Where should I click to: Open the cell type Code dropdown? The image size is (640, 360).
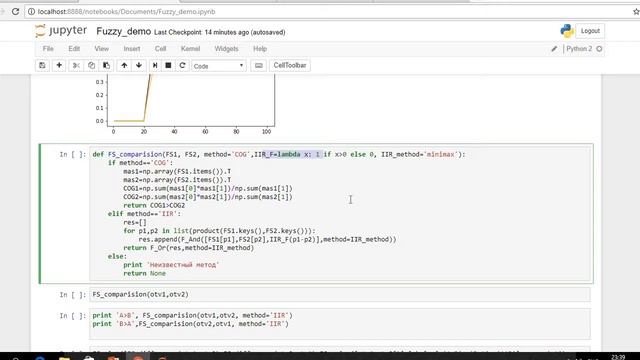(219, 66)
